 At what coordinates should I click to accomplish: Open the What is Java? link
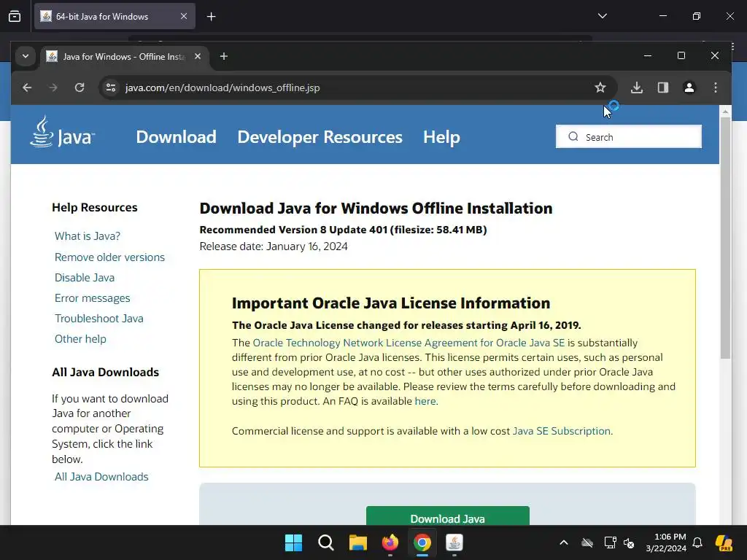point(88,236)
